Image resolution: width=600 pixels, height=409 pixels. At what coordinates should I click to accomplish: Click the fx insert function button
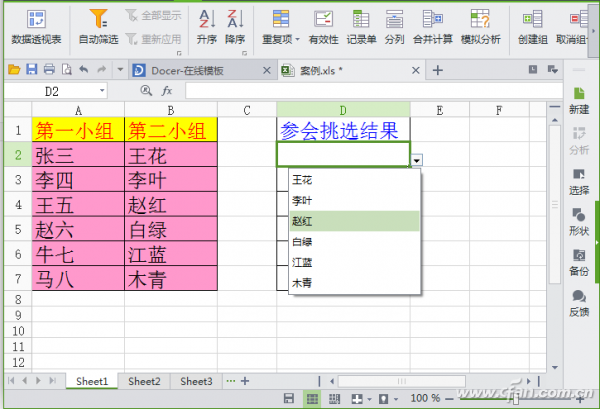point(167,91)
